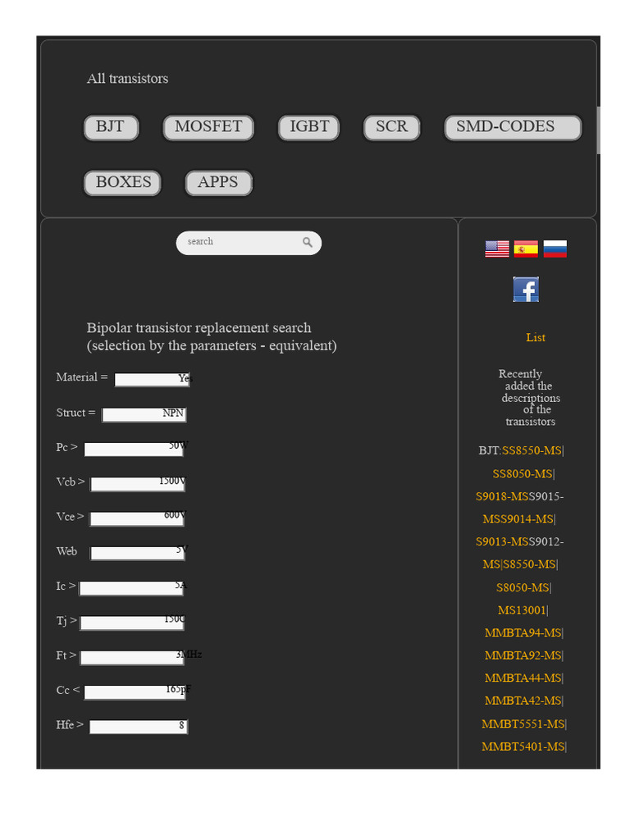
Task: Click the BOXES button
Action: (123, 183)
